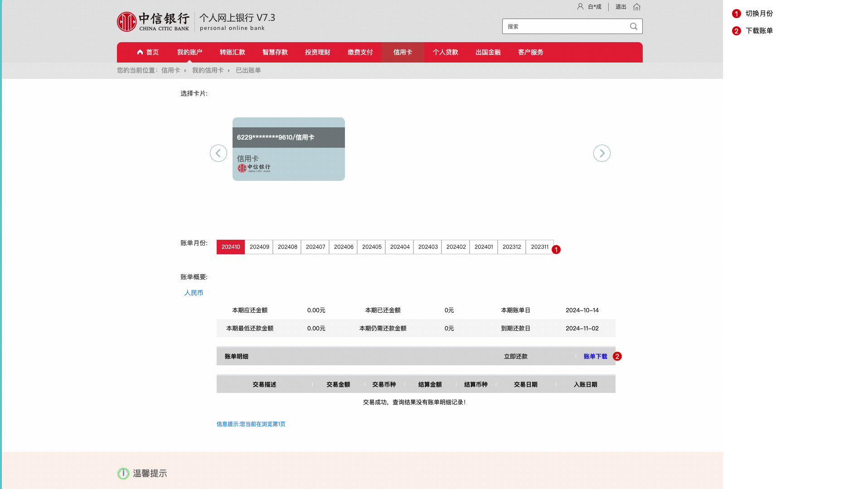Click the search magnifier icon
The width and height of the screenshot is (868, 489).
click(x=633, y=26)
